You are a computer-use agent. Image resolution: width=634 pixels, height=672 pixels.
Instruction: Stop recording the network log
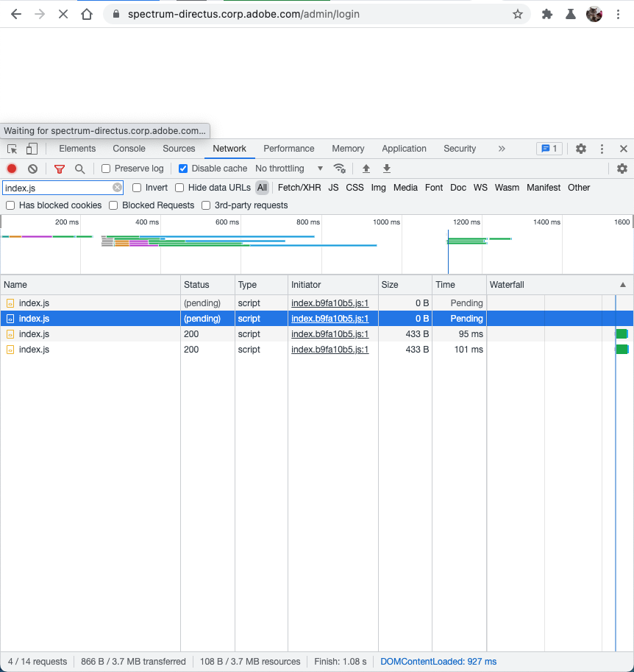[10, 169]
